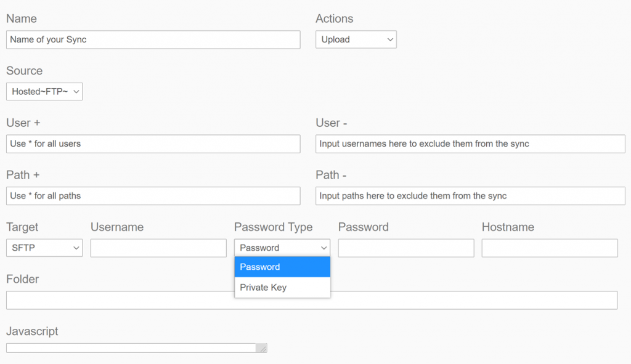631x364 pixels.
Task: Click the left part of Folder field
Action: [120, 300]
